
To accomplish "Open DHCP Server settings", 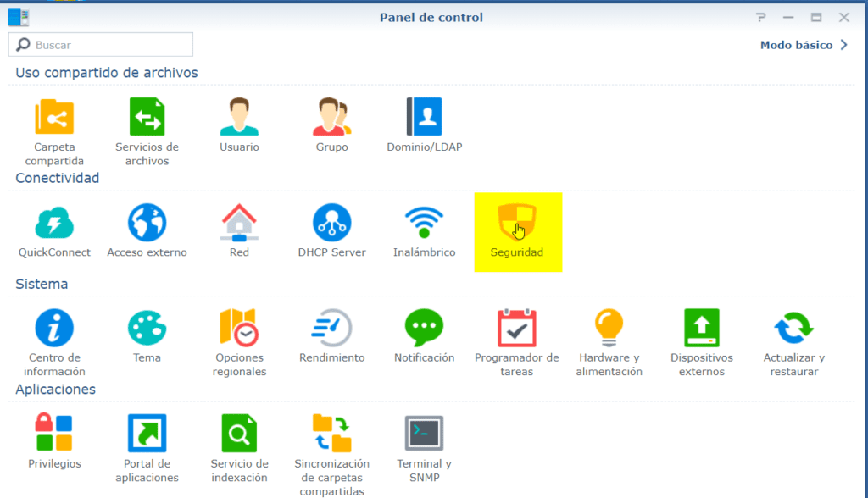I will click(332, 222).
